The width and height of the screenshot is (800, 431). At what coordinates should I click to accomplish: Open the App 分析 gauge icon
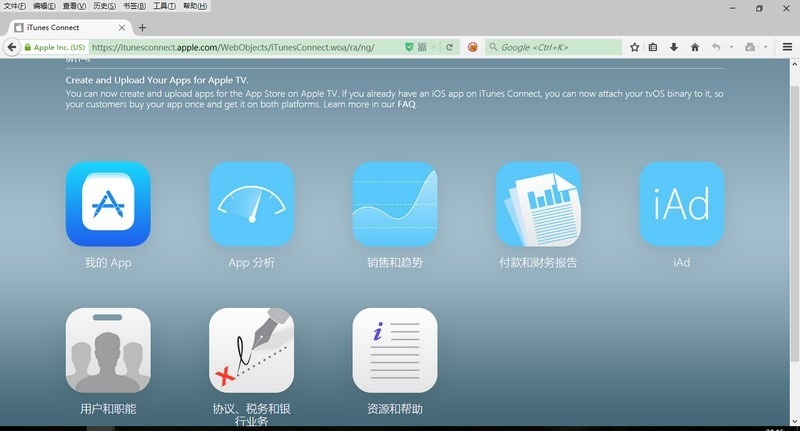(x=252, y=204)
